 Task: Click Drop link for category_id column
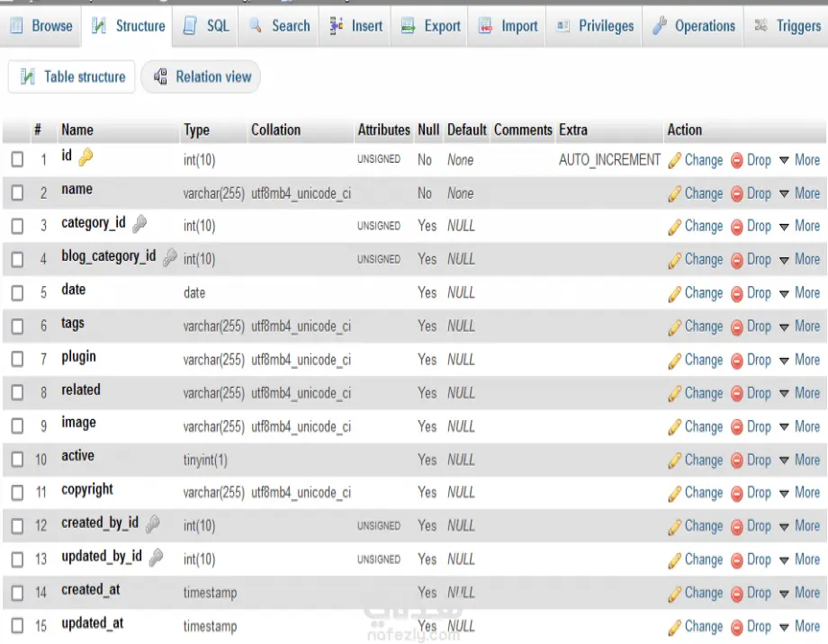point(759,226)
